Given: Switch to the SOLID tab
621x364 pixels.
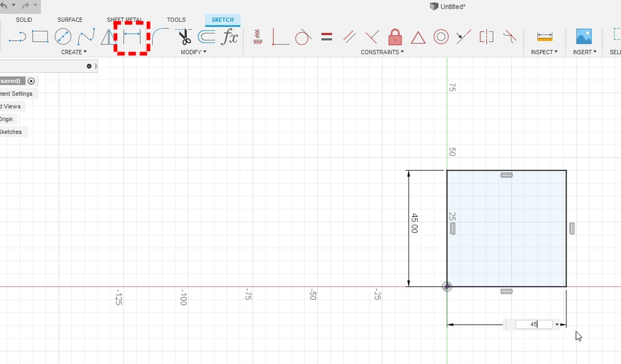Looking at the screenshot, I should pyautogui.click(x=24, y=20).
